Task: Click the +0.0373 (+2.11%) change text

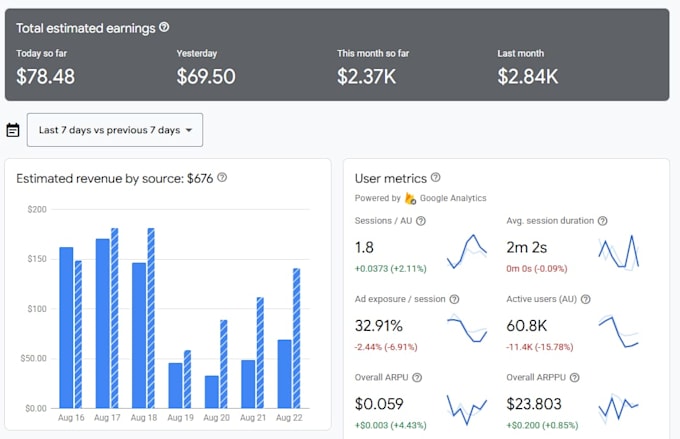Action: (x=390, y=269)
